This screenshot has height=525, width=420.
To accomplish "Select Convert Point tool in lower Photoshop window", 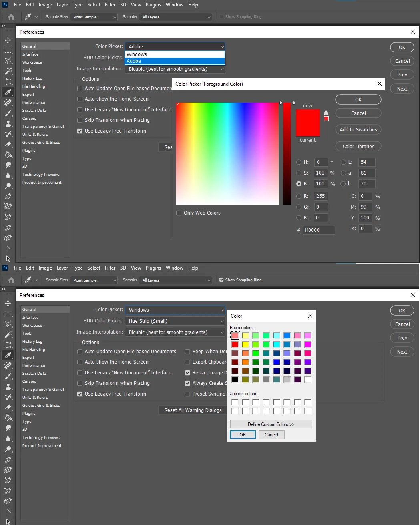I will [8, 511].
